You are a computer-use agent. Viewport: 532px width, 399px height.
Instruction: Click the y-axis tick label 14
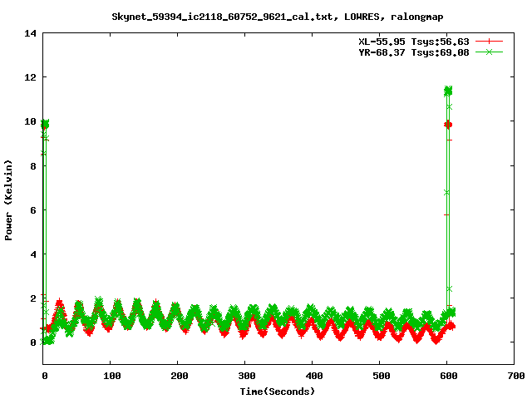[x=30, y=33]
